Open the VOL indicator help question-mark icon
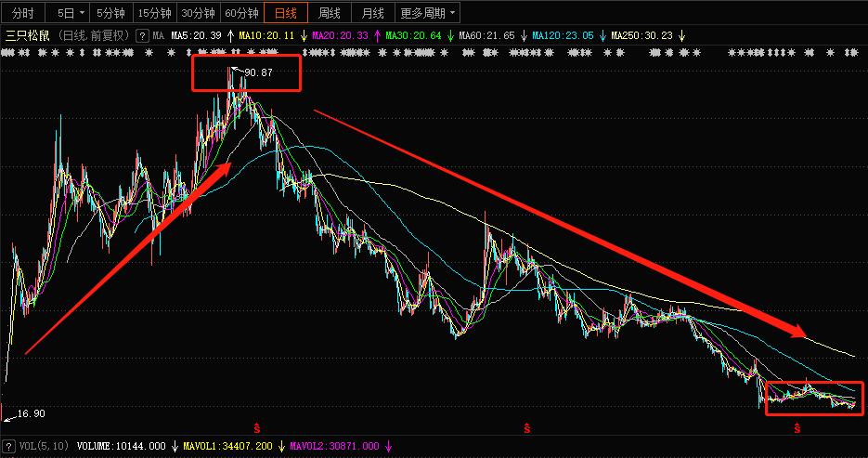 [x=8, y=446]
